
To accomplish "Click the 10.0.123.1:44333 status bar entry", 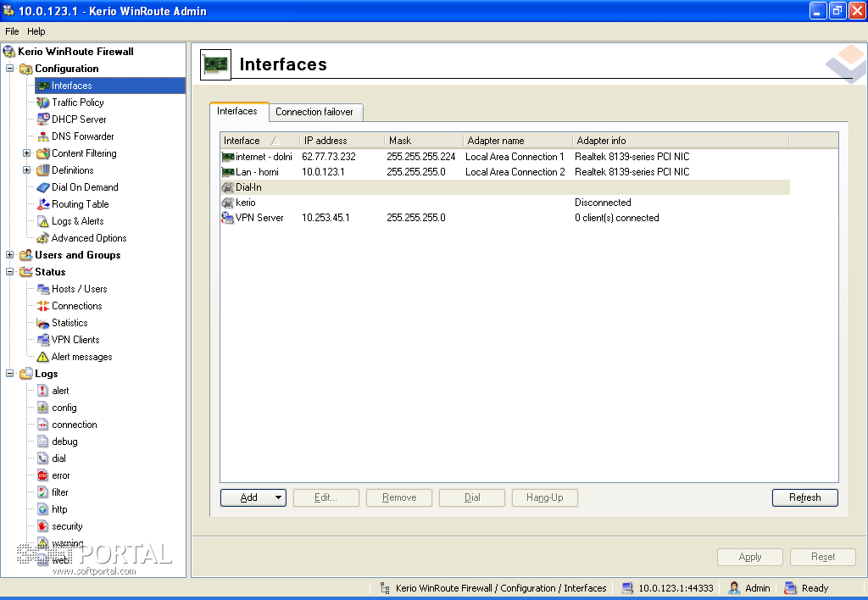I will (668, 588).
